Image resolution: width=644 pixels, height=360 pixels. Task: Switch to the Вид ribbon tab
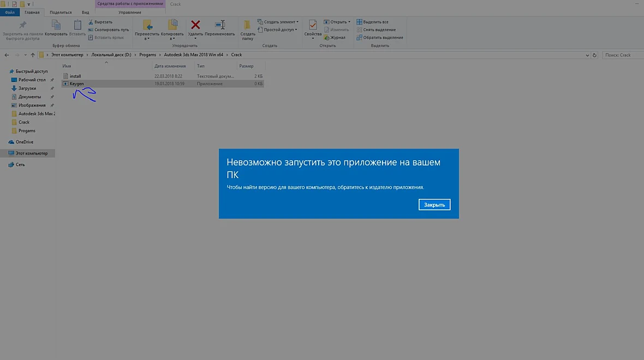click(85, 13)
